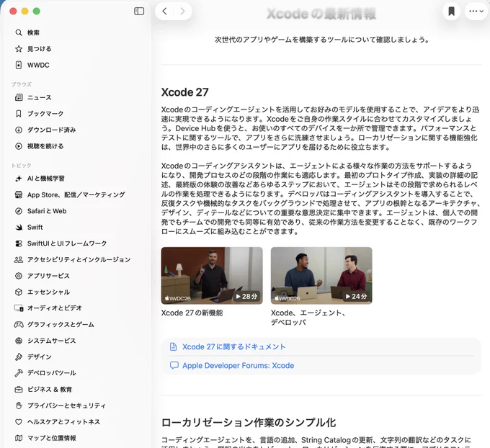Click the ローカリゼーション作業のシンプル化 heading
This screenshot has height=448, width=490.
[249, 422]
